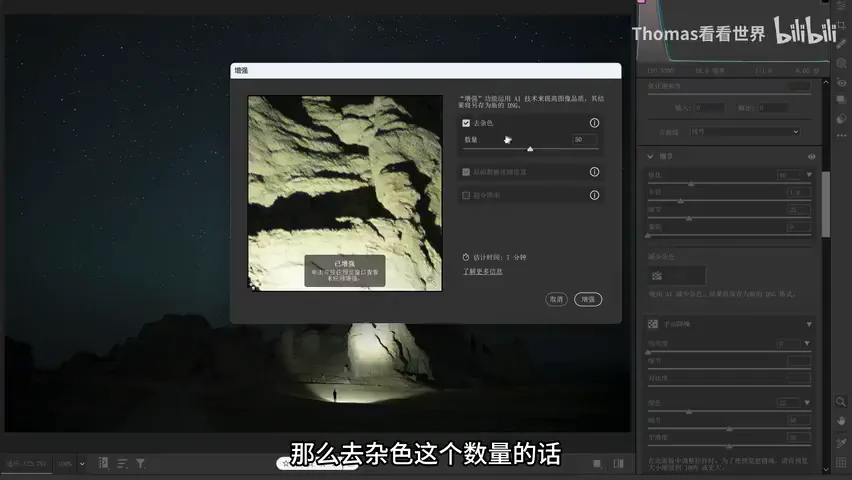The width and height of the screenshot is (852, 480).
Task: Toggle the grid overlay icon
Action: click(841, 463)
